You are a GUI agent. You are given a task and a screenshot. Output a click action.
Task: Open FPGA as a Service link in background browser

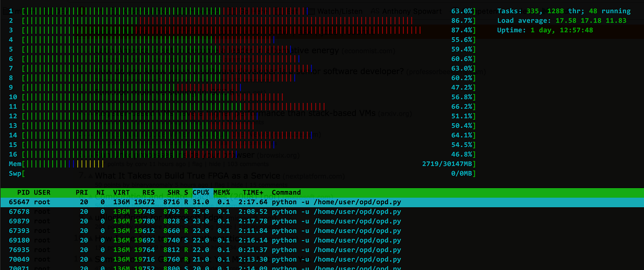tap(187, 176)
